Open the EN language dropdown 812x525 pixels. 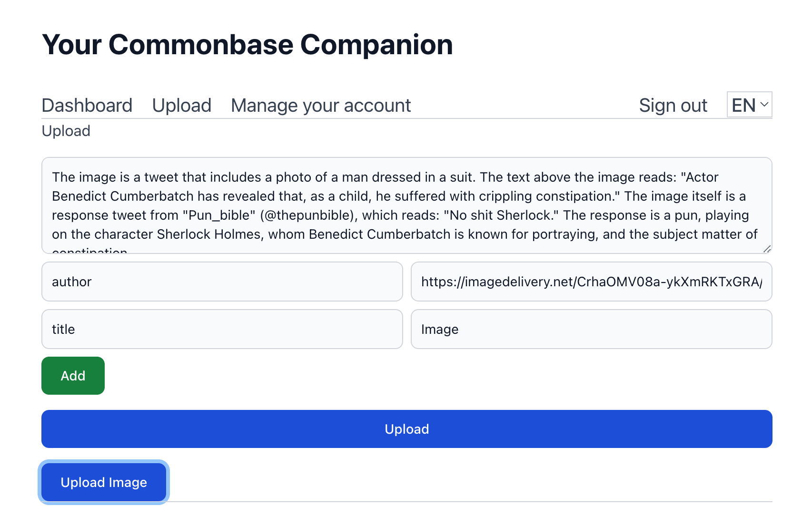pos(749,105)
